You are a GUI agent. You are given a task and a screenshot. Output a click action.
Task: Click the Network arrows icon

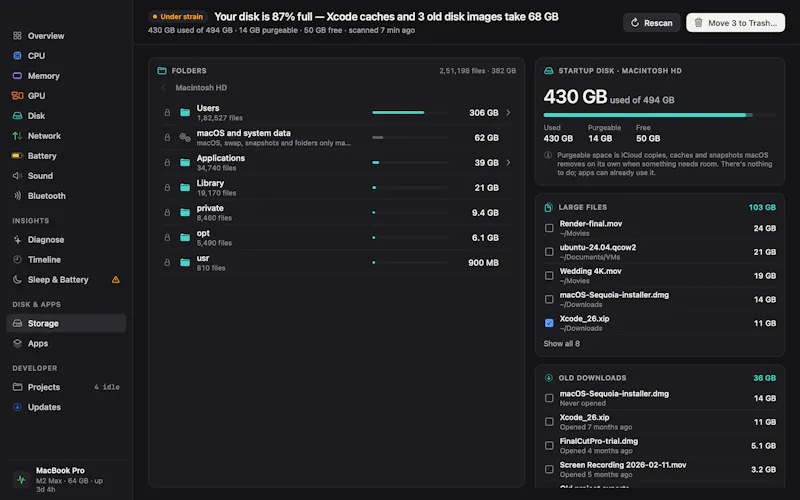[17, 136]
